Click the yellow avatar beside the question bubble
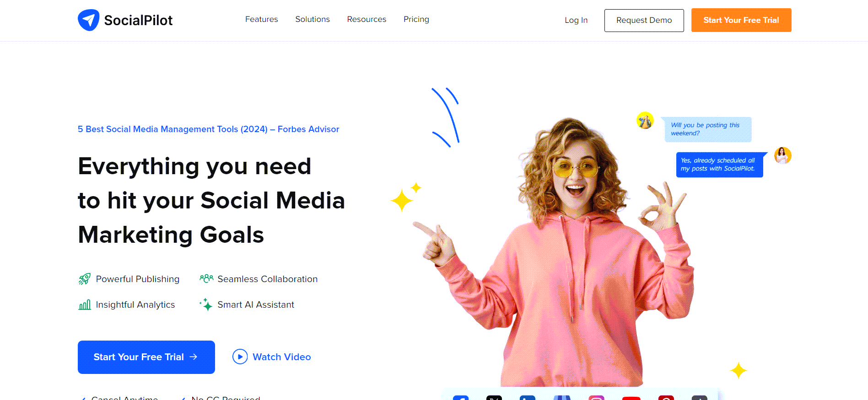Viewport: 868px width, 400px height. coord(645,121)
